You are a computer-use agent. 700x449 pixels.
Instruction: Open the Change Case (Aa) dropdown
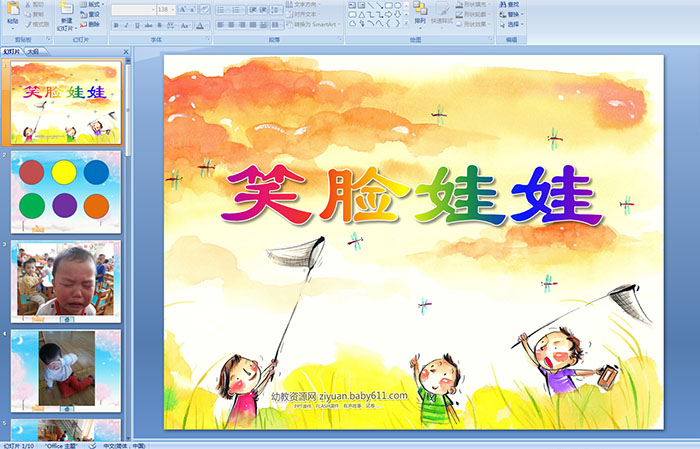pyautogui.click(x=185, y=25)
